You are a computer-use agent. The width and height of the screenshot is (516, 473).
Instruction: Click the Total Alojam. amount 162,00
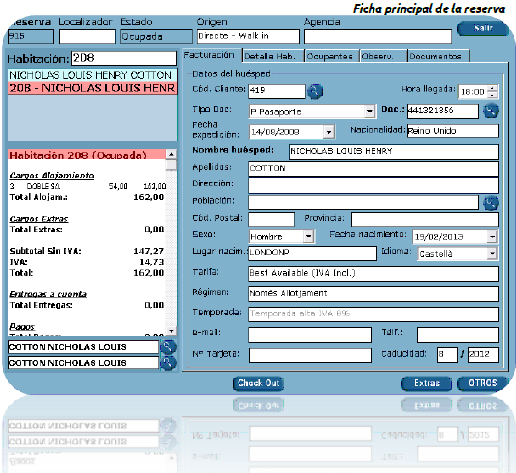click(149, 197)
